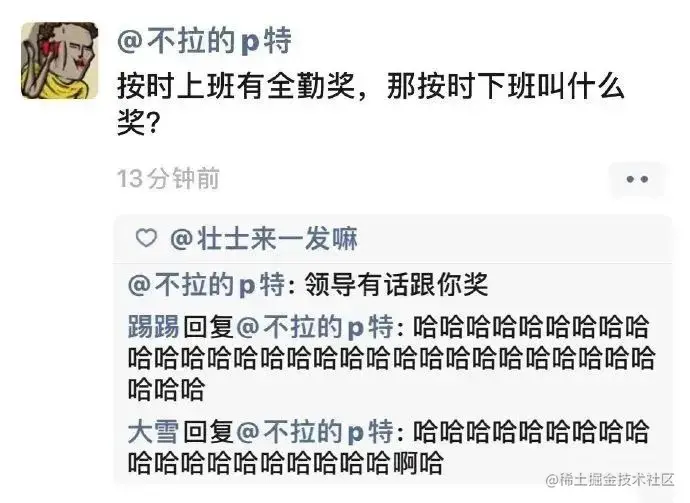
Task: Open liker profile @壮士来一发嘛
Action: tap(264, 239)
